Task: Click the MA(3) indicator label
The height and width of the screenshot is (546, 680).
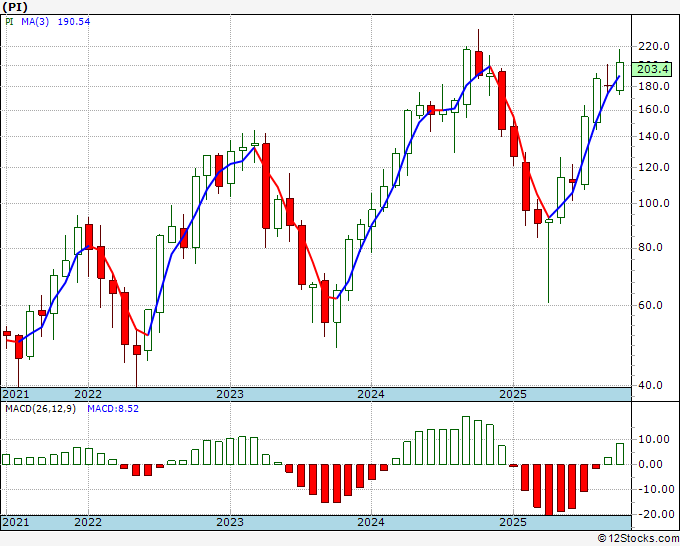Action: [35, 21]
